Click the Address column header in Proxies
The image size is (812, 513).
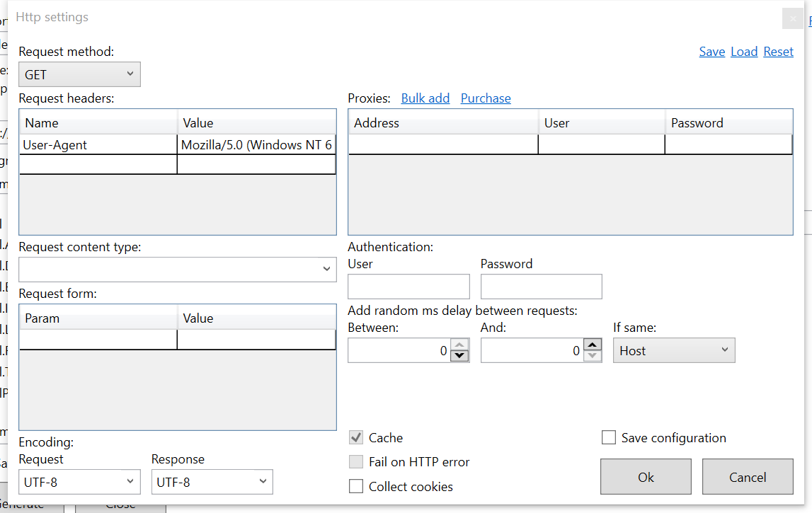pos(443,122)
